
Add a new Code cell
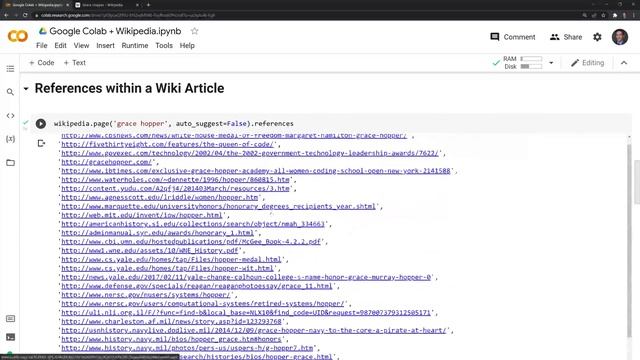click(x=41, y=63)
